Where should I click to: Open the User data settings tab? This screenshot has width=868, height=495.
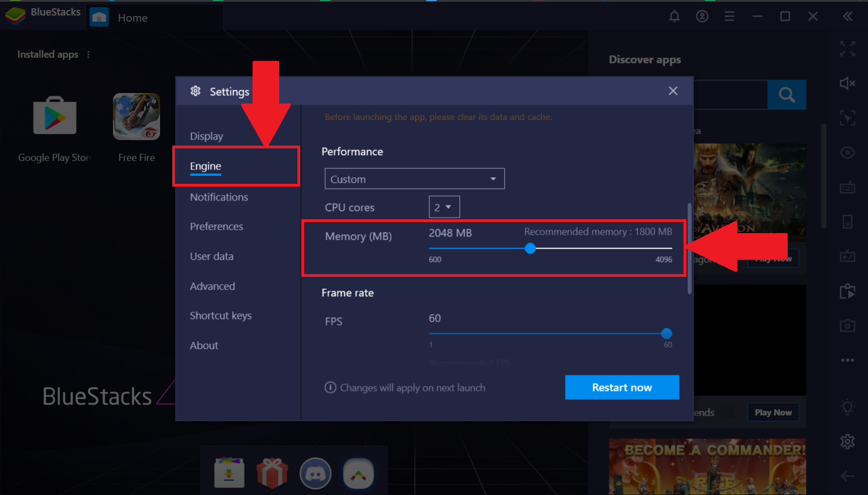coord(212,256)
